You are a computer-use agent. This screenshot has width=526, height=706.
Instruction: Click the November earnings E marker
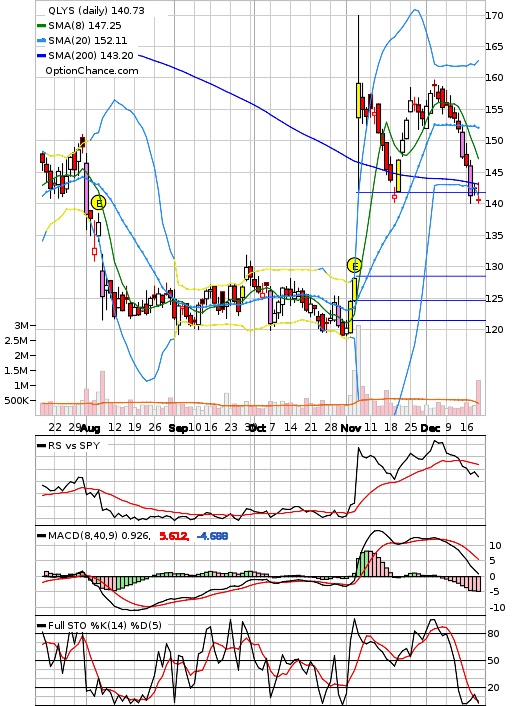354,266
